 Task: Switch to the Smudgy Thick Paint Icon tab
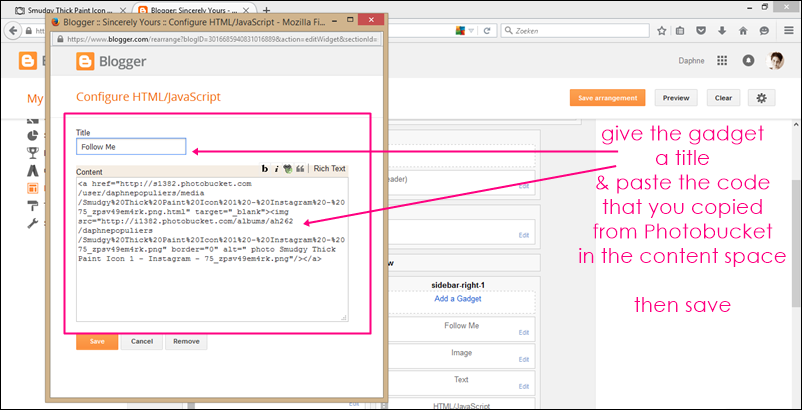point(69,10)
